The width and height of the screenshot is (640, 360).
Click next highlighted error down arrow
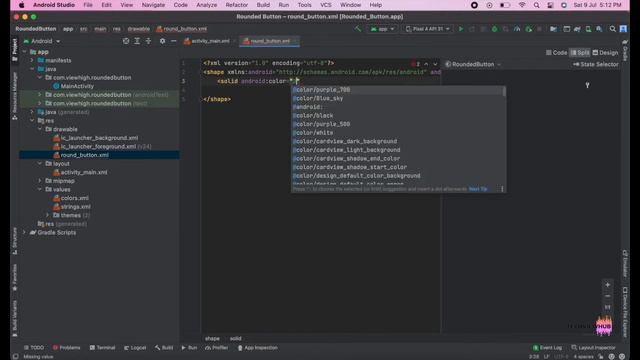(435, 64)
